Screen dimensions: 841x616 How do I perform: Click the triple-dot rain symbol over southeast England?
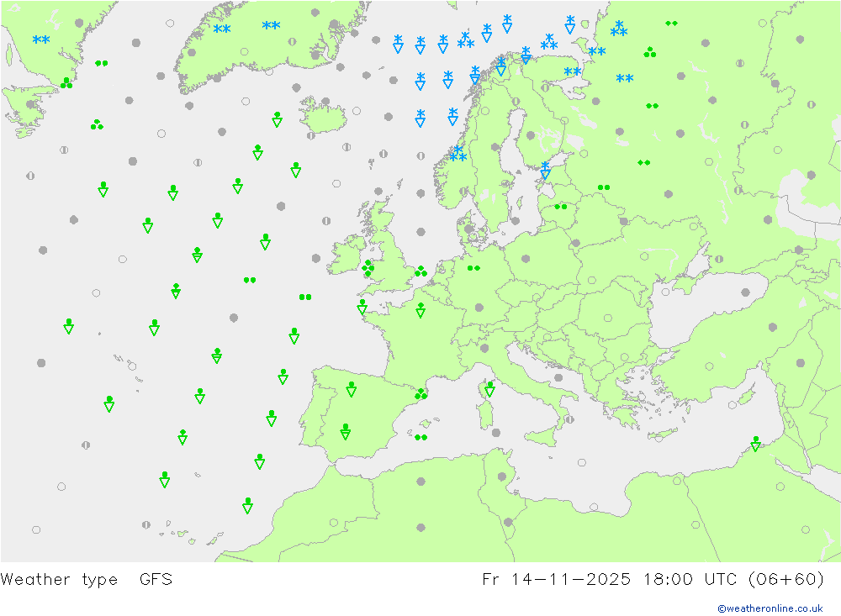pyautogui.click(x=421, y=271)
